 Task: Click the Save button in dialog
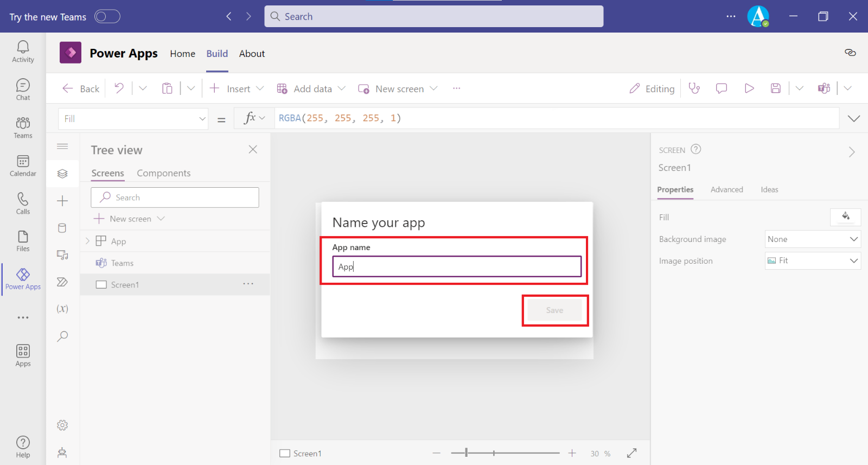554,310
